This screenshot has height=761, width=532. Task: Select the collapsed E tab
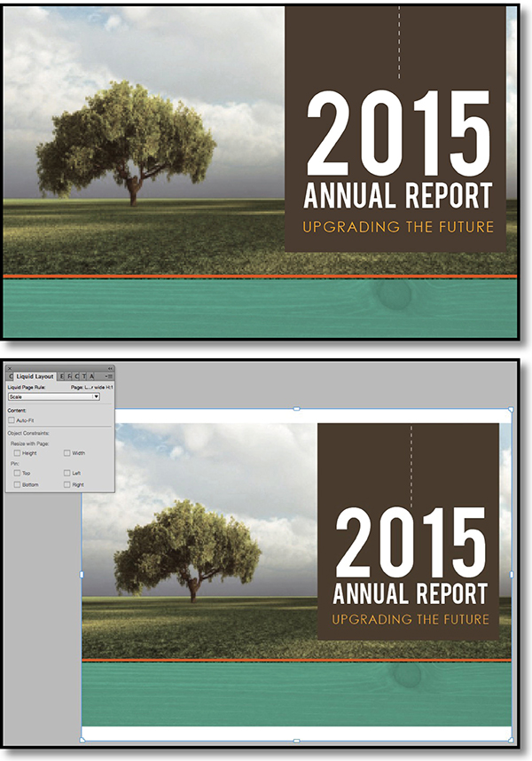coord(61,377)
